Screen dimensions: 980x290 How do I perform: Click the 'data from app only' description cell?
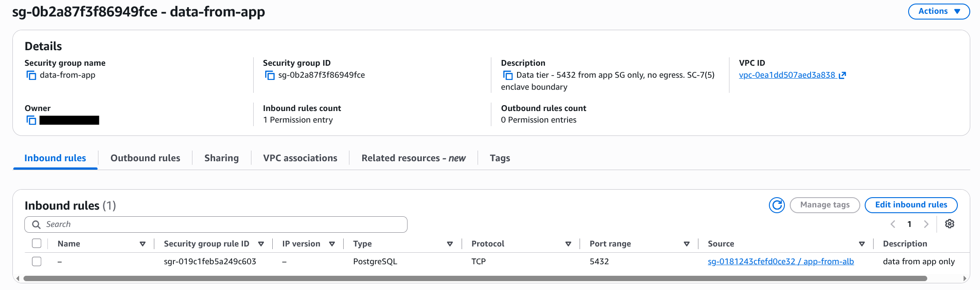click(x=918, y=262)
